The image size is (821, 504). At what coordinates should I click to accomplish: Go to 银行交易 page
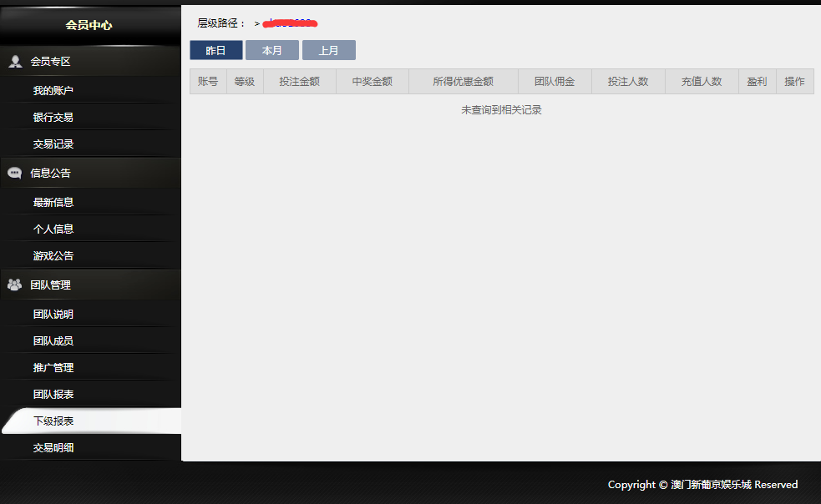click(53, 117)
